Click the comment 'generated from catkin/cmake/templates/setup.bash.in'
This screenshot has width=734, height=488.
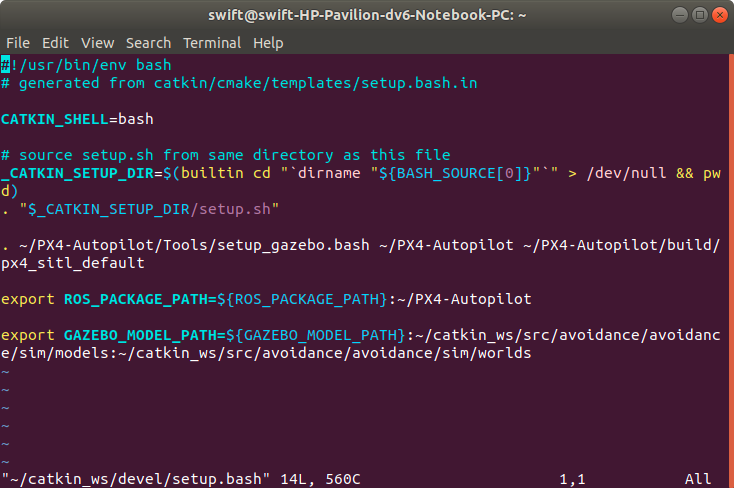click(248, 83)
